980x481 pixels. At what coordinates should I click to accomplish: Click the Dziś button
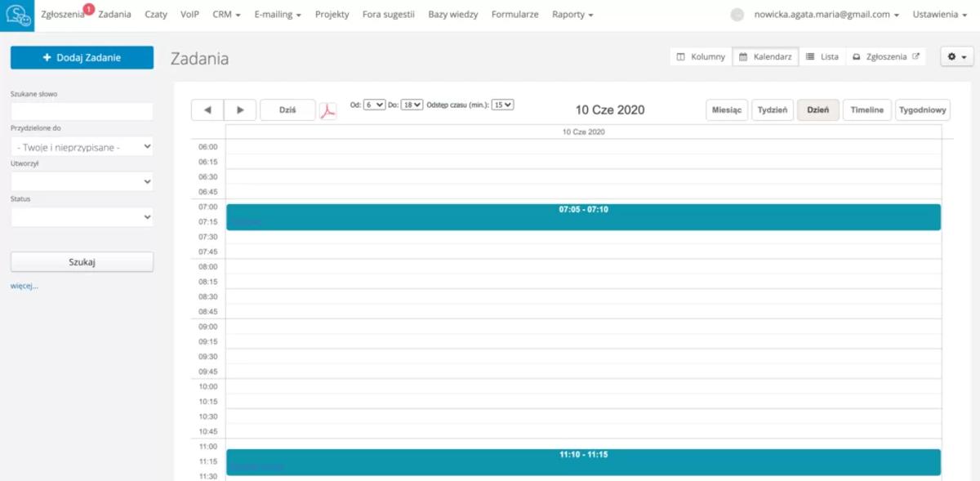(287, 110)
